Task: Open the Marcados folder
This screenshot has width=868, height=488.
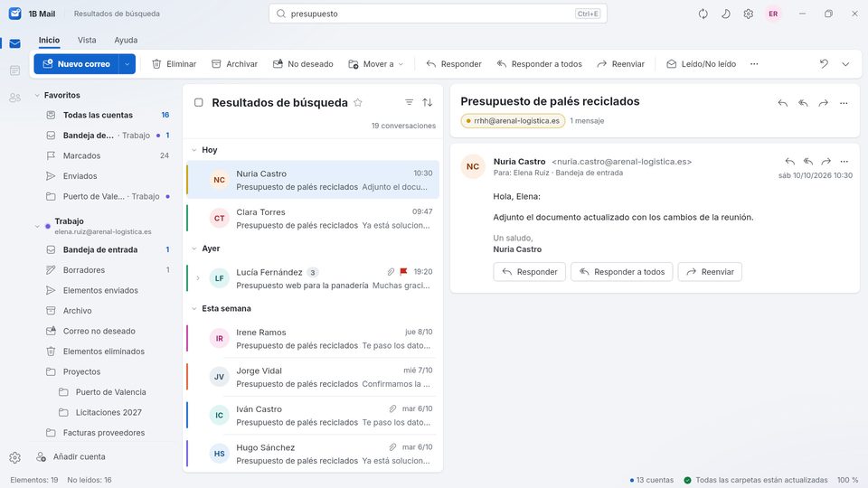Action: pos(107,156)
